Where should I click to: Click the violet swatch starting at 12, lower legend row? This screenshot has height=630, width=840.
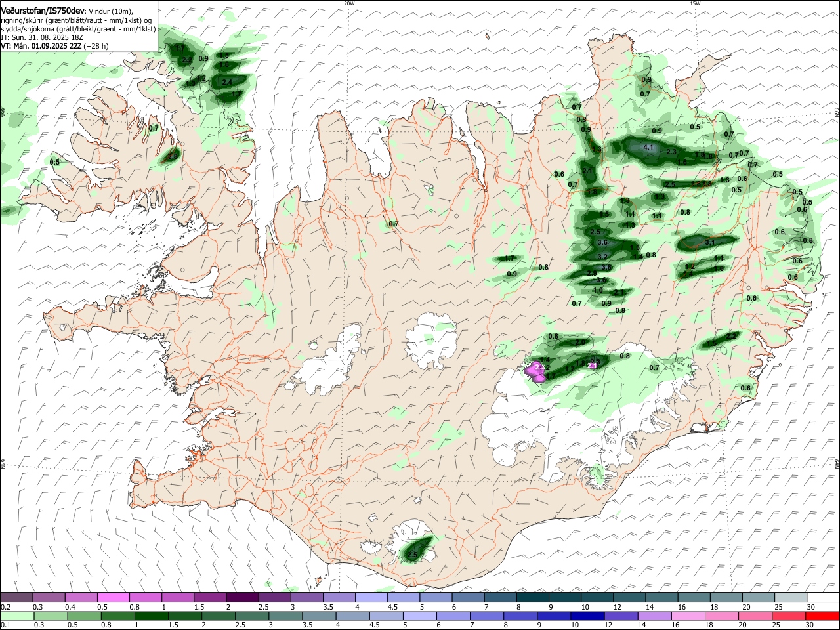(621, 616)
